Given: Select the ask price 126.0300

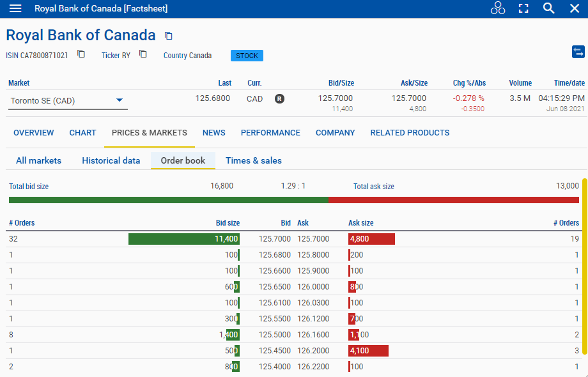Looking at the screenshot, I should pyautogui.click(x=313, y=303).
